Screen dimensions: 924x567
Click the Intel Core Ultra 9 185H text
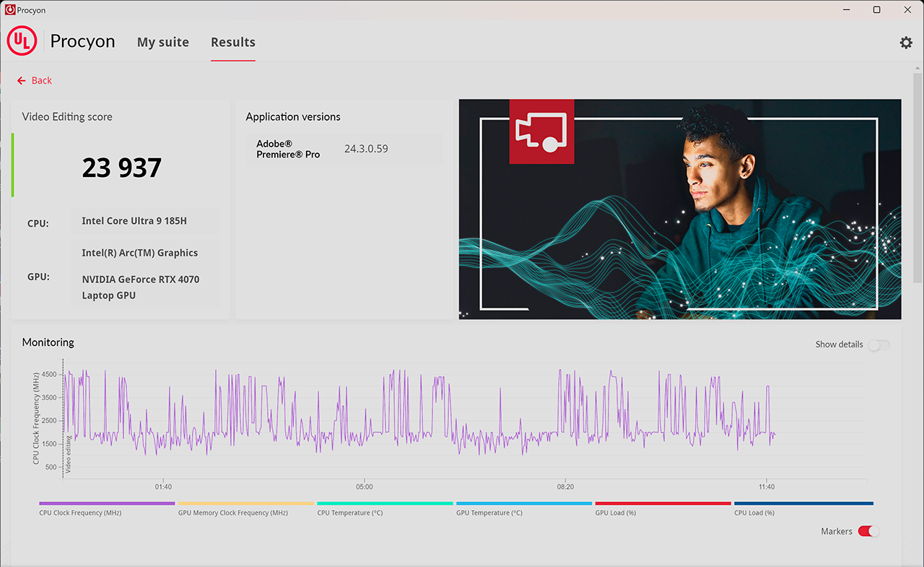click(134, 221)
